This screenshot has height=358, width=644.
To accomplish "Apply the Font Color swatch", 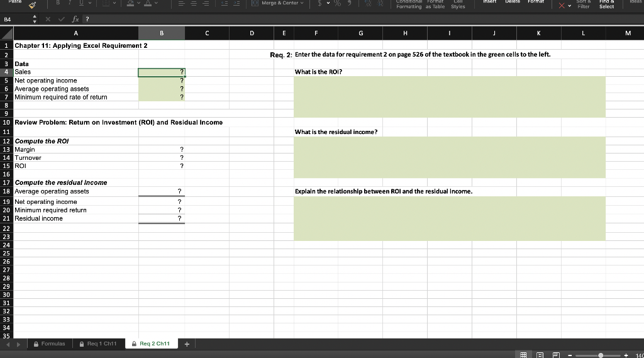I will click(x=147, y=3).
